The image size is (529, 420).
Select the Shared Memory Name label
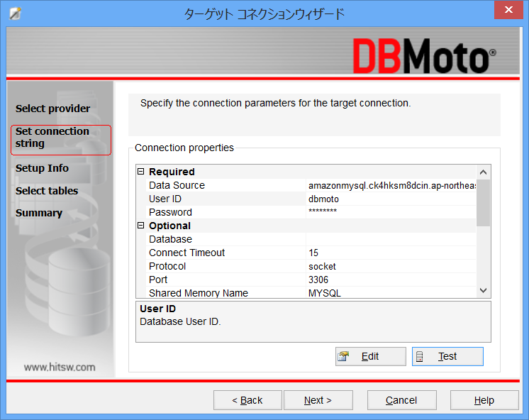(x=199, y=293)
